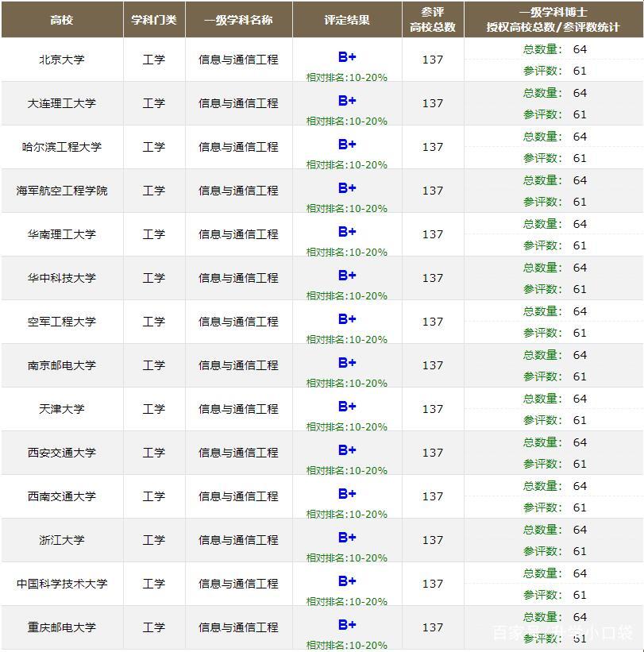Click 工学 in the 哈尔滨工程大学 row

coord(154,147)
